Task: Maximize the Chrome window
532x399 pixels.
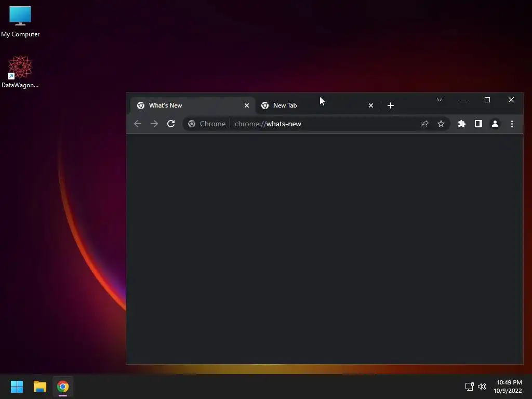Action: pyautogui.click(x=487, y=100)
